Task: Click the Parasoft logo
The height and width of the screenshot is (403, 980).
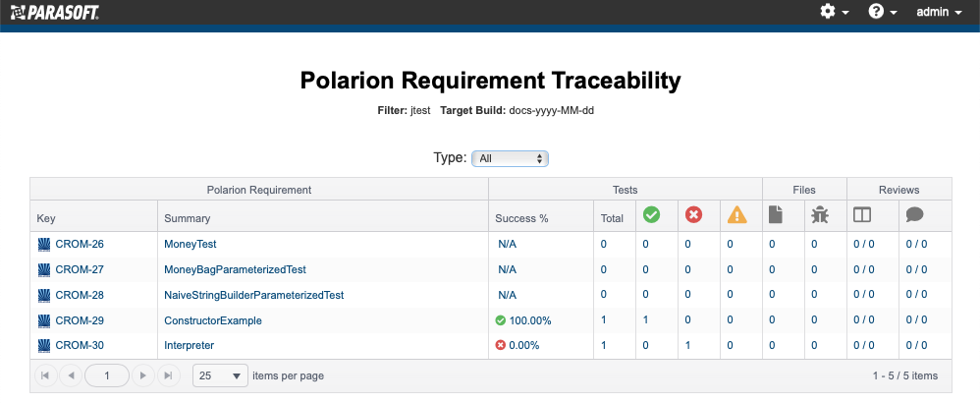Action: click(54, 12)
